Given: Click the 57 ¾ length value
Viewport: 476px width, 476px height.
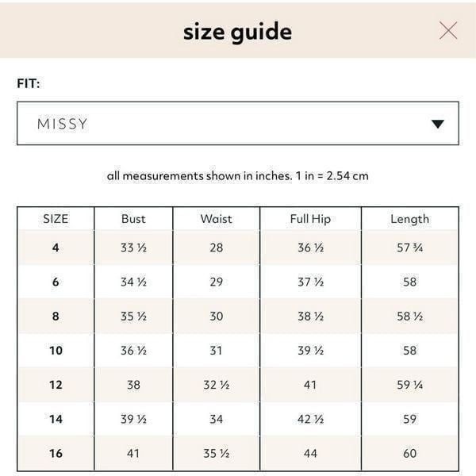Looking at the screenshot, I should point(410,248).
